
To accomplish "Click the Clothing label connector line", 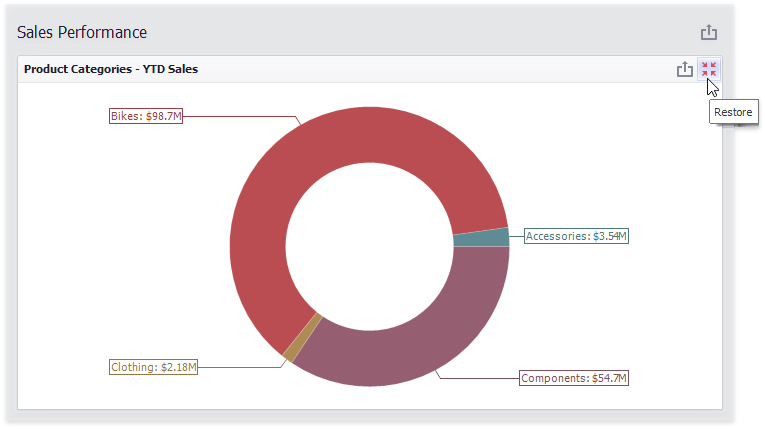I will tap(240, 367).
